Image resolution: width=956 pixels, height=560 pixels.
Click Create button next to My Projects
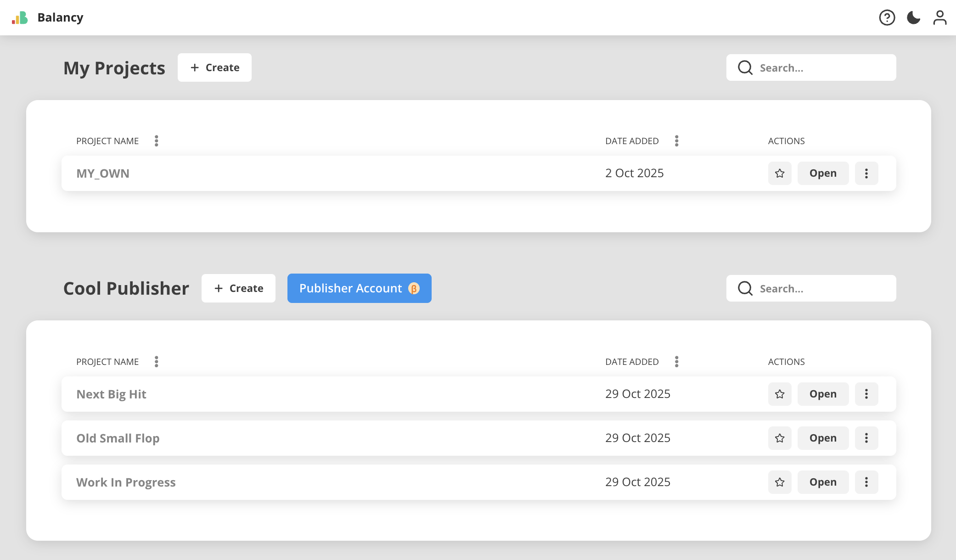pyautogui.click(x=214, y=67)
